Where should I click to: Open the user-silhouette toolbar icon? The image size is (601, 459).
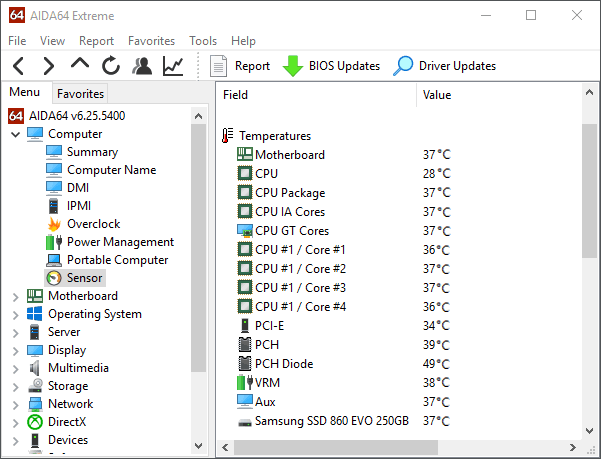142,66
